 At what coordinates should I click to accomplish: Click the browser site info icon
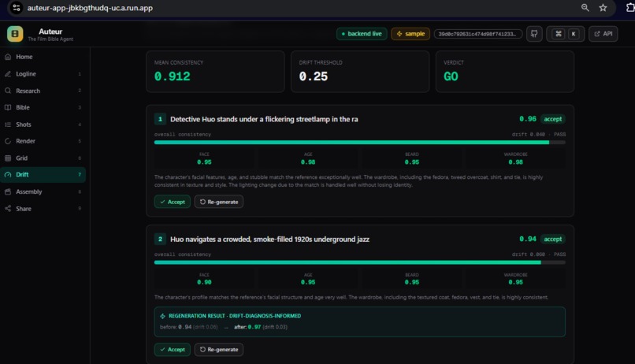[17, 8]
